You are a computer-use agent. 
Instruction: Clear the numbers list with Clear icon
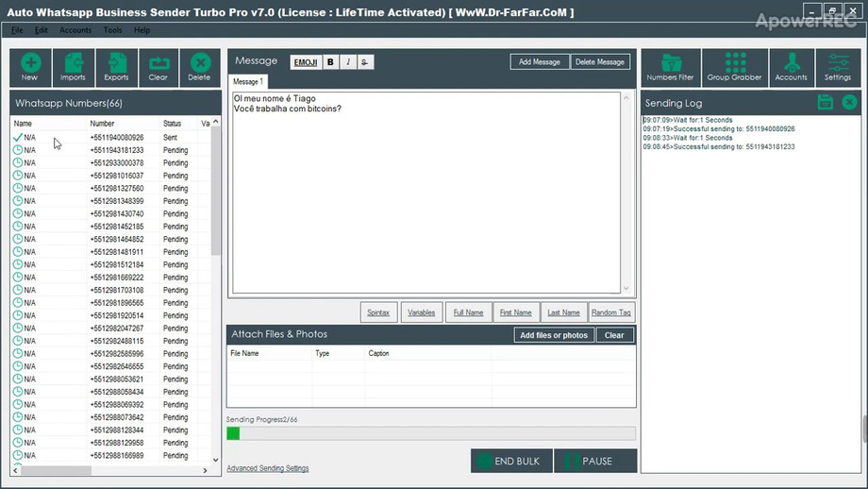pyautogui.click(x=158, y=67)
